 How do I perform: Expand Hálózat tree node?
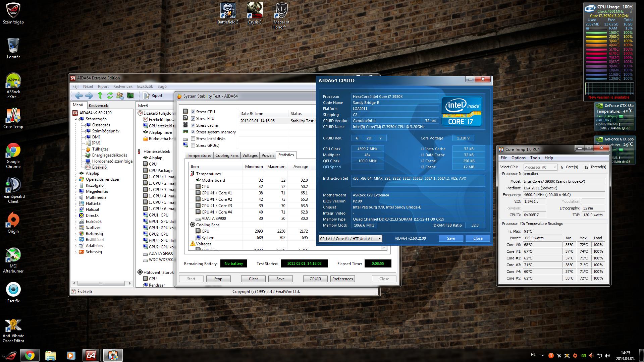pos(76,210)
